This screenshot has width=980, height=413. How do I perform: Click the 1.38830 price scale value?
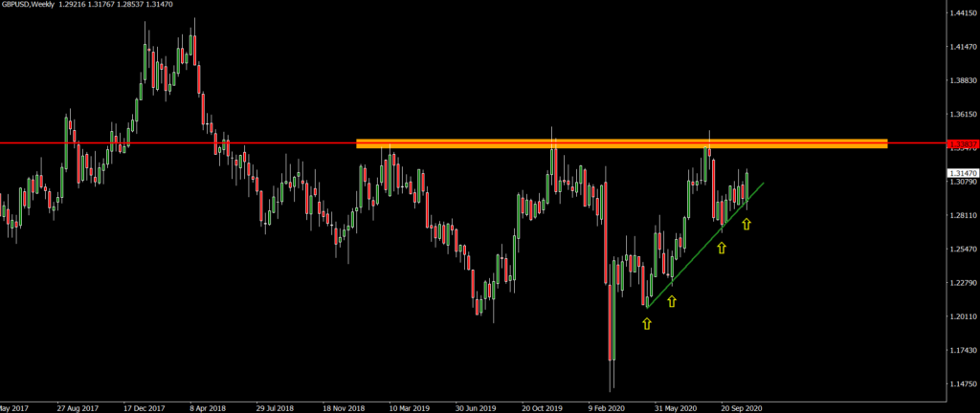pos(962,81)
